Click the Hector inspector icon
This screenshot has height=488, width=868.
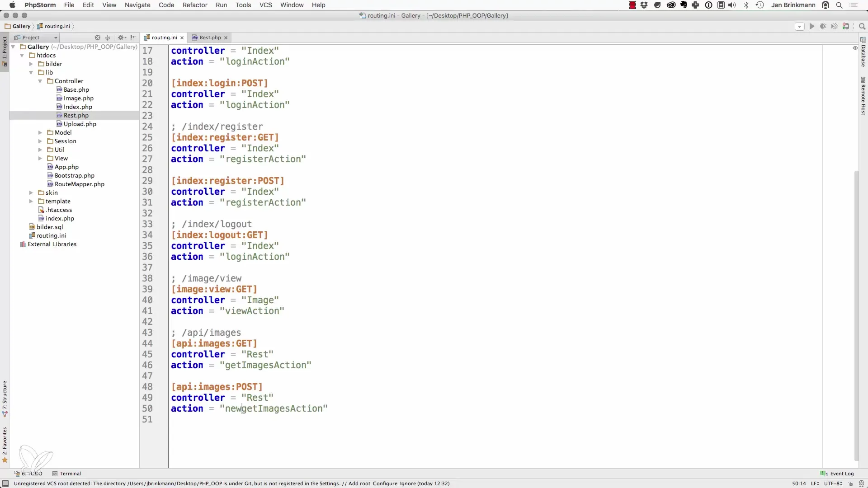click(x=861, y=484)
